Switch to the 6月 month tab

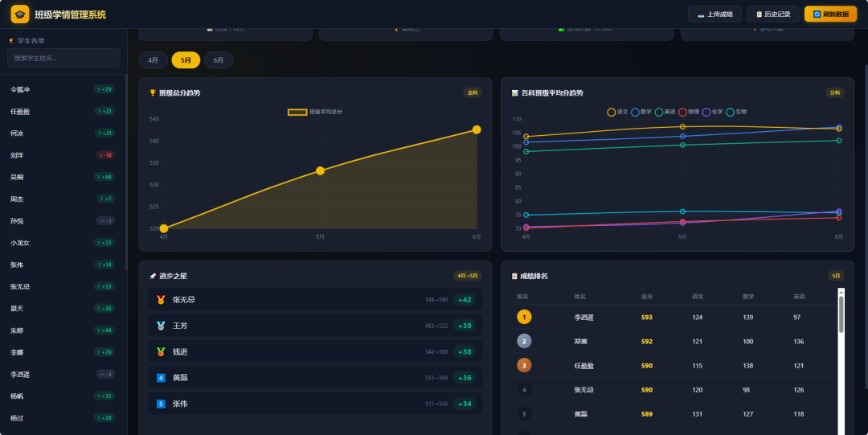(x=219, y=60)
